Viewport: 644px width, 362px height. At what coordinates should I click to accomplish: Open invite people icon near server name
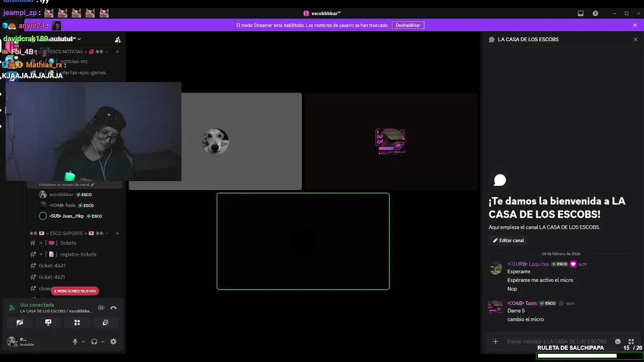pyautogui.click(x=118, y=39)
